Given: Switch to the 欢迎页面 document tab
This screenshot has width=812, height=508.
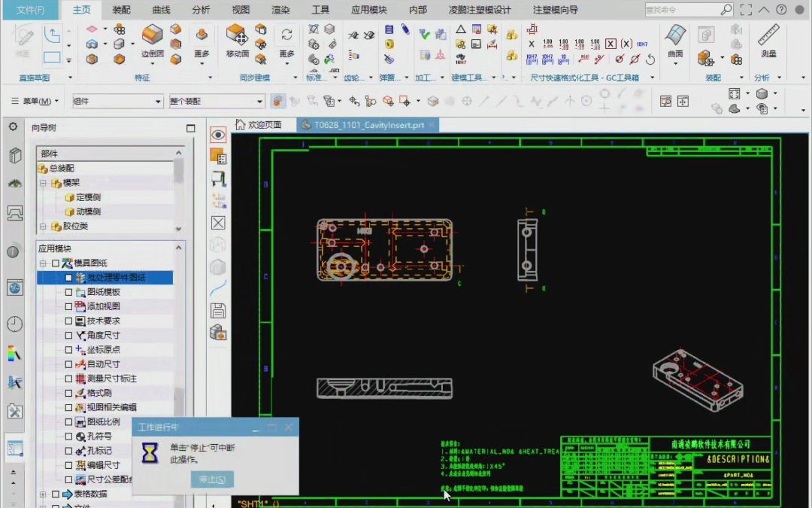Looking at the screenshot, I should (x=259, y=125).
